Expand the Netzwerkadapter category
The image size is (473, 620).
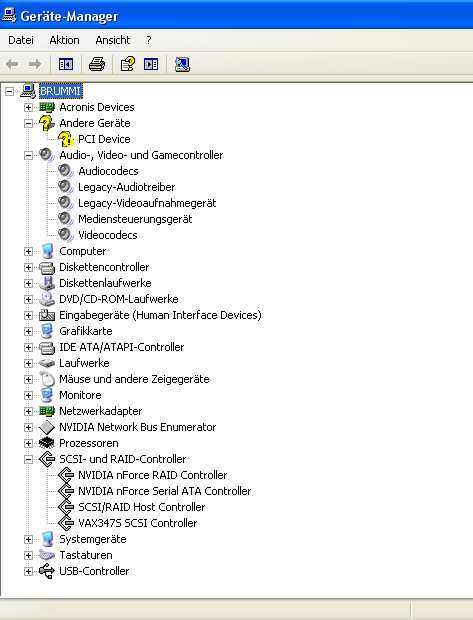[x=28, y=411]
